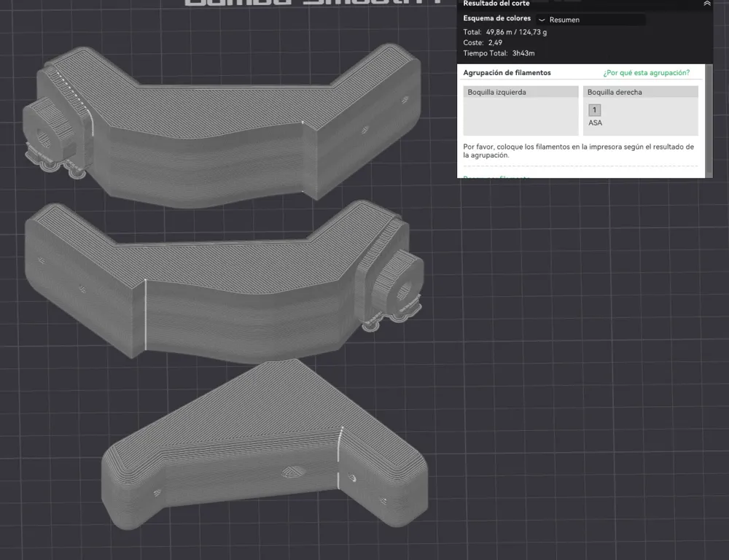Click the Boquilla izquierda header
This screenshot has height=560, width=729.
click(521, 92)
